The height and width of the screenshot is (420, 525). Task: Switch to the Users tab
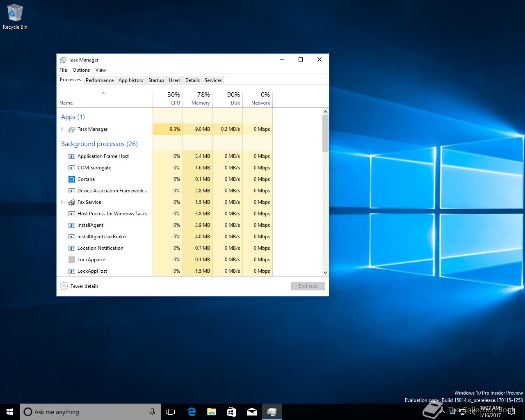(175, 80)
